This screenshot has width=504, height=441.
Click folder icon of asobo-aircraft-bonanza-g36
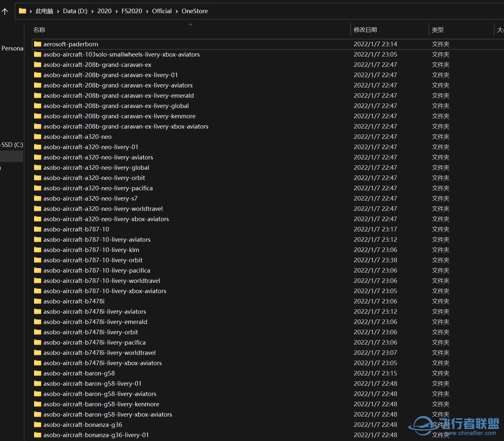point(38,425)
